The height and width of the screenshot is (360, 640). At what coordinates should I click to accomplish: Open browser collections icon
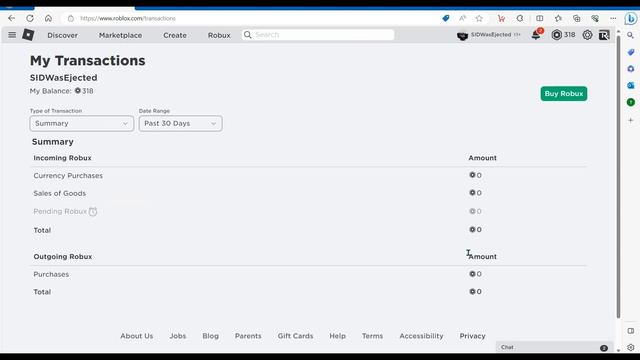point(576,18)
